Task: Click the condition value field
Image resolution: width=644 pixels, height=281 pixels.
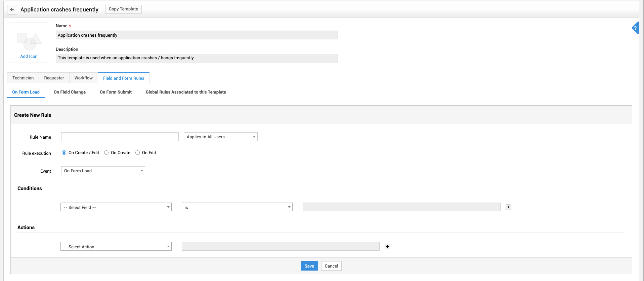Action: (401, 207)
